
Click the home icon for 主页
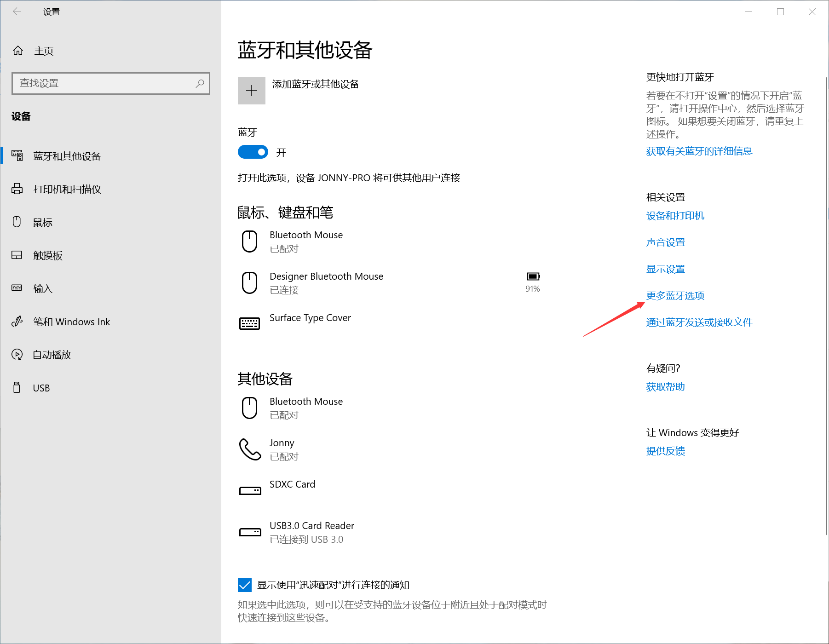point(18,51)
